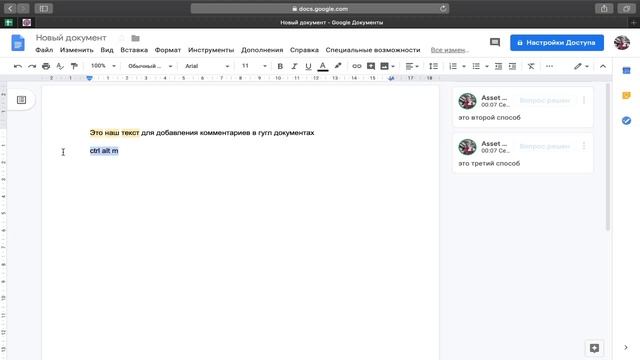
Task: Open the Keep side panel icon
Action: 627,96
